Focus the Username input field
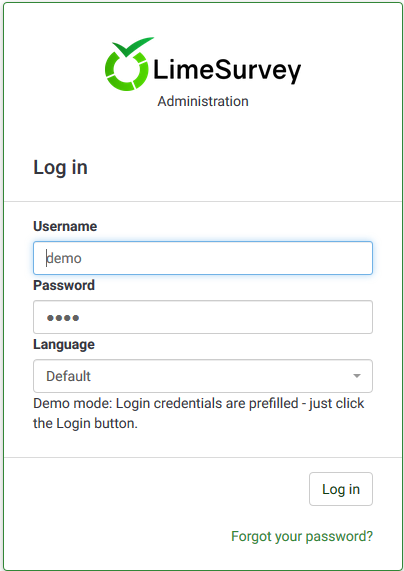 (x=203, y=258)
